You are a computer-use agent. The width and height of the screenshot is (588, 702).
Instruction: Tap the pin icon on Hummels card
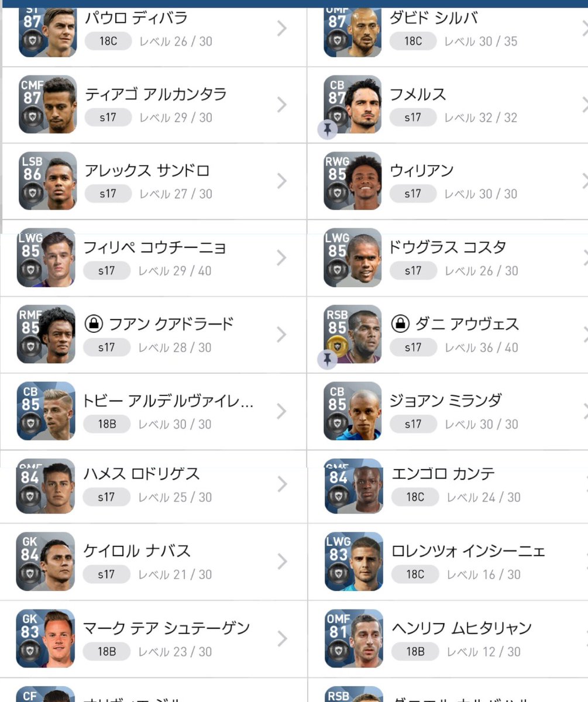pos(328,129)
